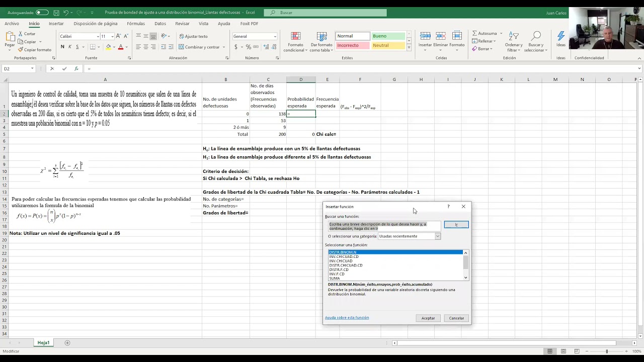Open Ordenar y filtrar tool

point(514,42)
